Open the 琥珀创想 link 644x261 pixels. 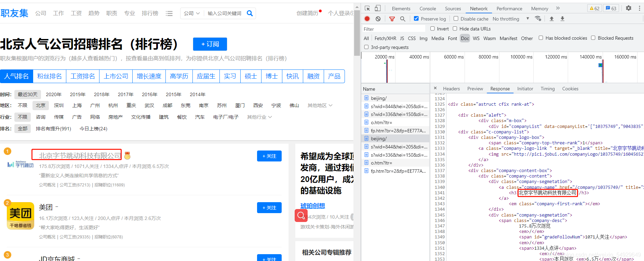[313, 206]
